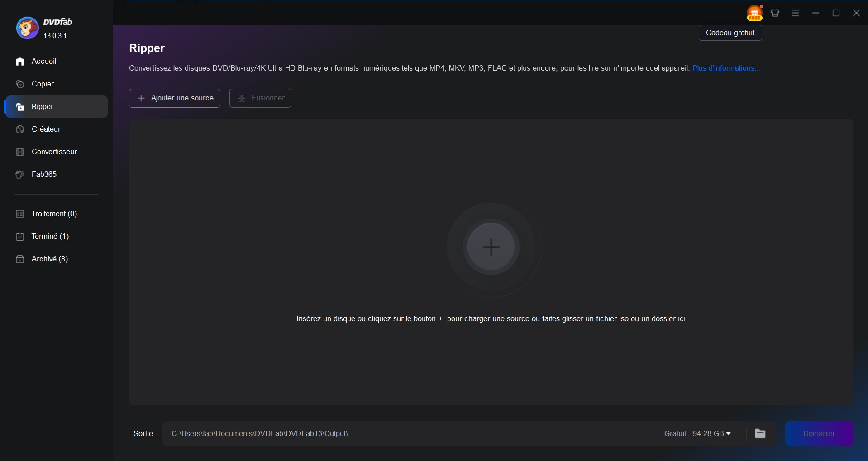Follow the Plus d'informations link

point(726,68)
